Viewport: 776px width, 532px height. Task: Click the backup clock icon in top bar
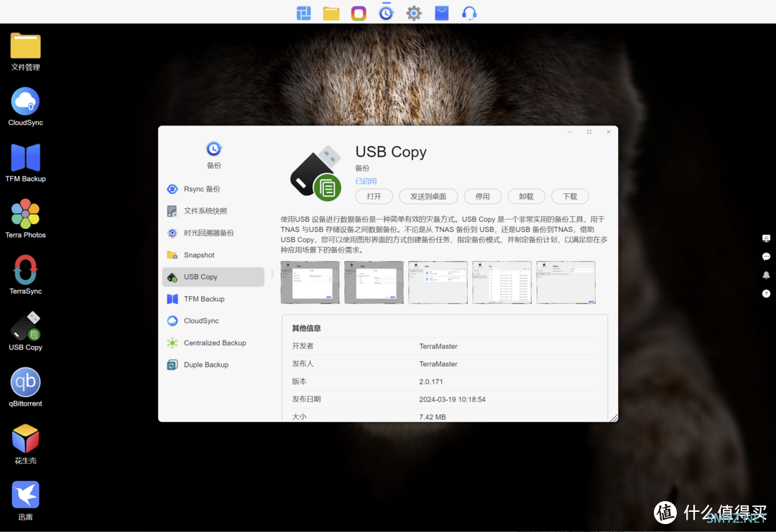point(386,13)
